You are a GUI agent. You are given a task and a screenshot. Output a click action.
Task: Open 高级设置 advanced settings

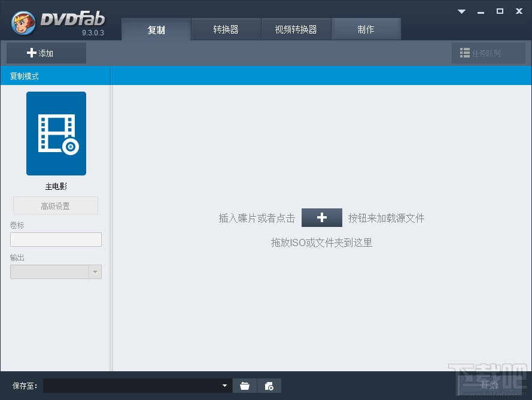(x=56, y=206)
